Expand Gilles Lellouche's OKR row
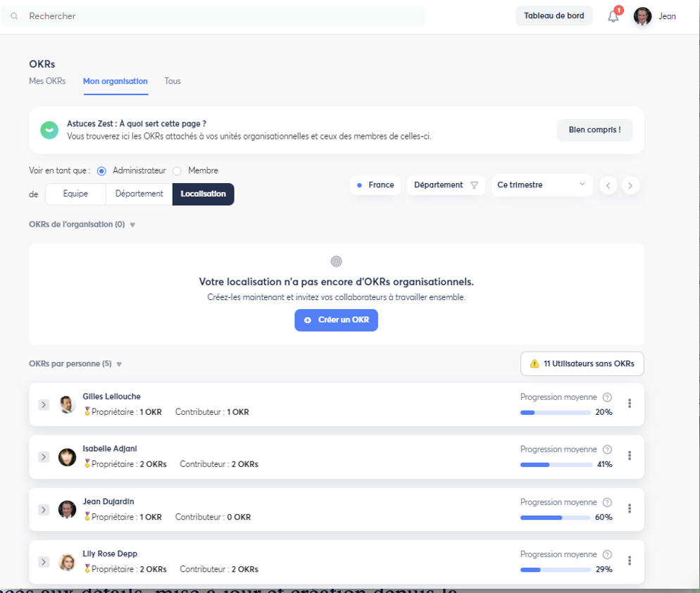This screenshot has height=593, width=700. coord(43,404)
